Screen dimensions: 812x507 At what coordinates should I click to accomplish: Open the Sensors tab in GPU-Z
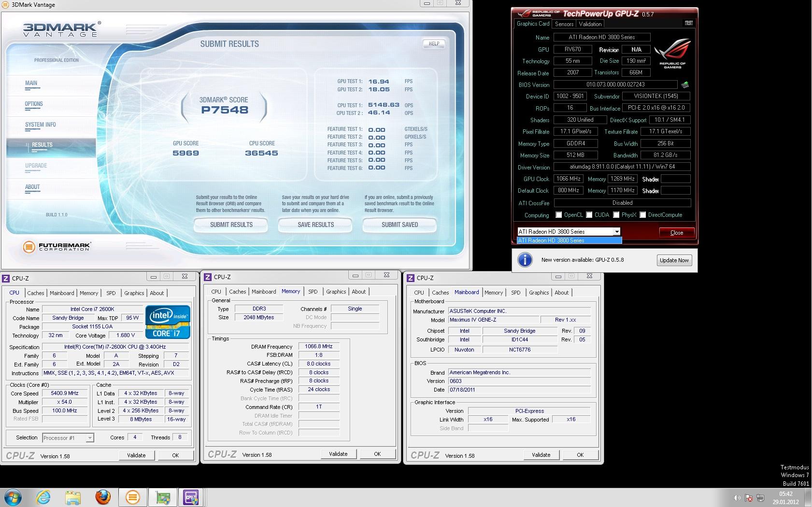coord(564,24)
